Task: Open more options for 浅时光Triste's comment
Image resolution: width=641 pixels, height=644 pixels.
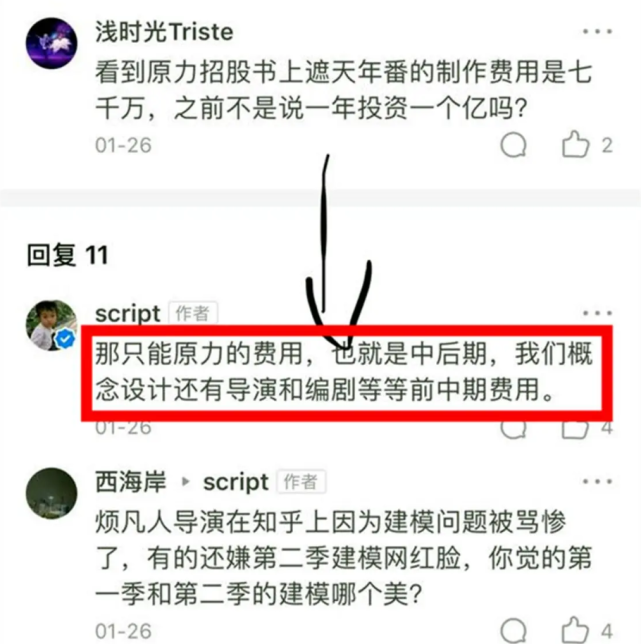Action: tap(597, 32)
